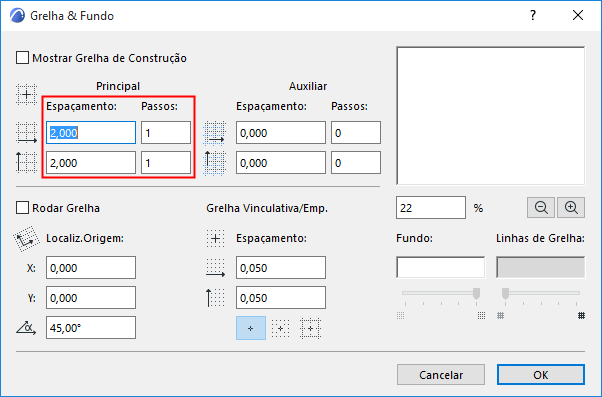Select snap and auxiliary grid mode icon
602x397 pixels.
tap(280, 328)
